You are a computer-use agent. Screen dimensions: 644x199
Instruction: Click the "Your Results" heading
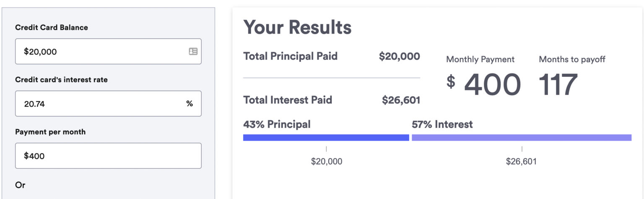[x=297, y=27]
